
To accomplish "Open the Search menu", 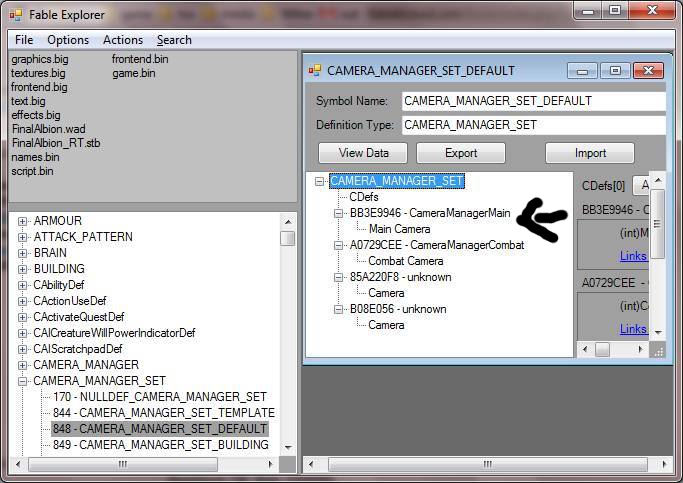I will 174,40.
